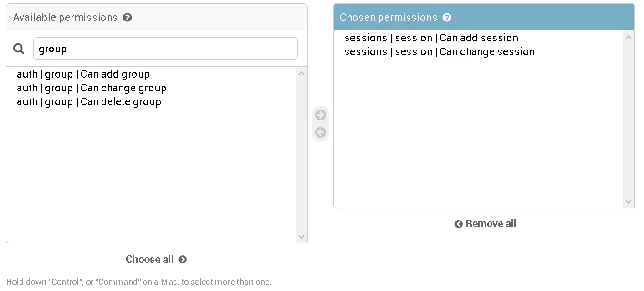Select 'auth | group | Can delete group'
Screen dimensions: 644x291
point(89,102)
